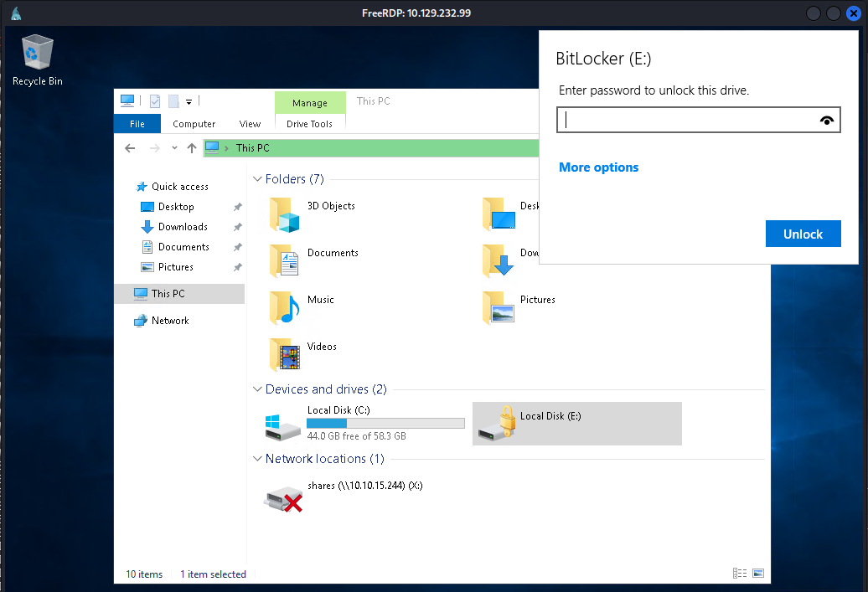This screenshot has width=868, height=592.
Task: Click the forward navigation arrow
Action: coord(155,148)
